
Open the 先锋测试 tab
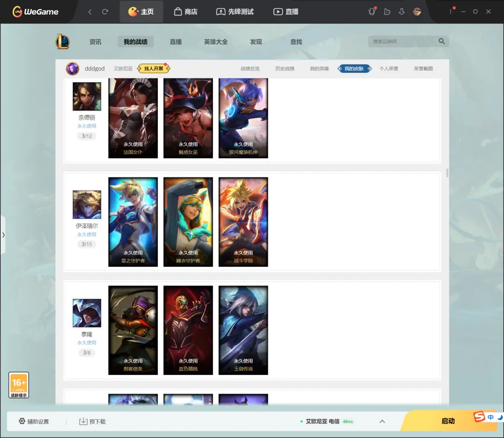coord(235,12)
